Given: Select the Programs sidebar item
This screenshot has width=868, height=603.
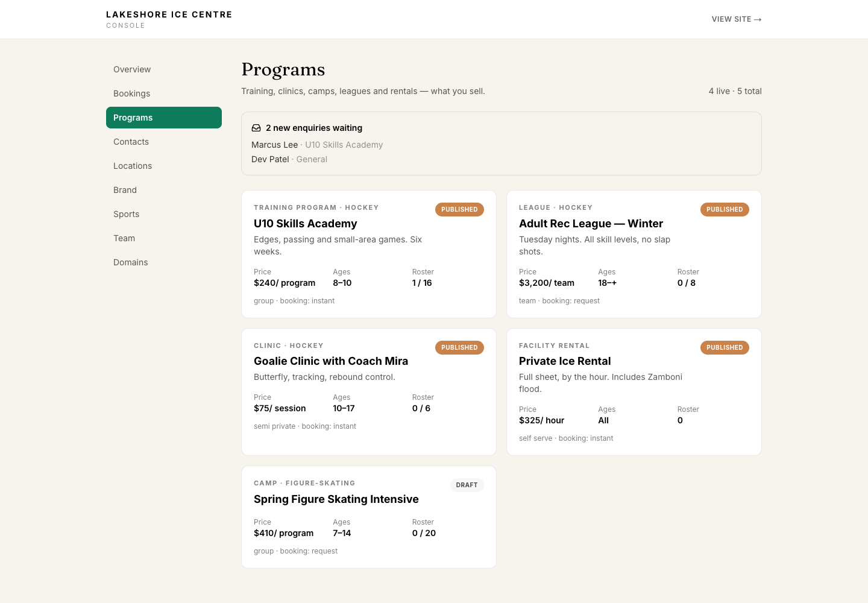Looking at the screenshot, I should point(164,118).
